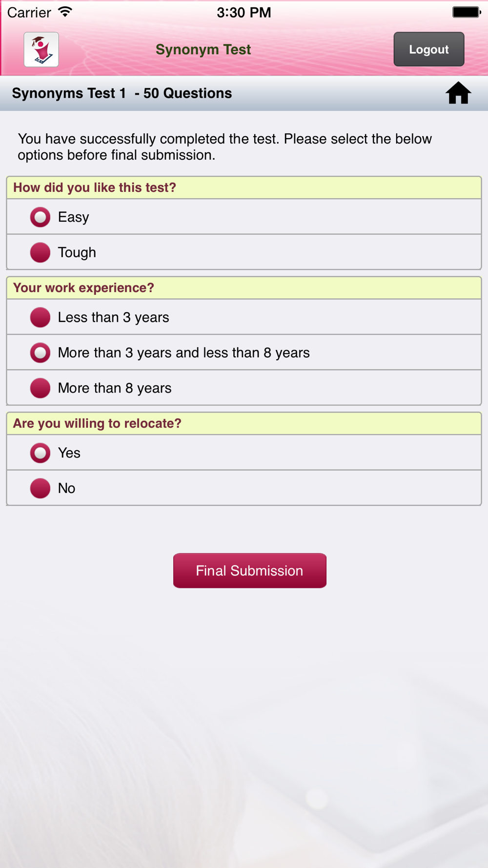Click the Final Submission button
The width and height of the screenshot is (488, 868).
pyautogui.click(x=250, y=571)
